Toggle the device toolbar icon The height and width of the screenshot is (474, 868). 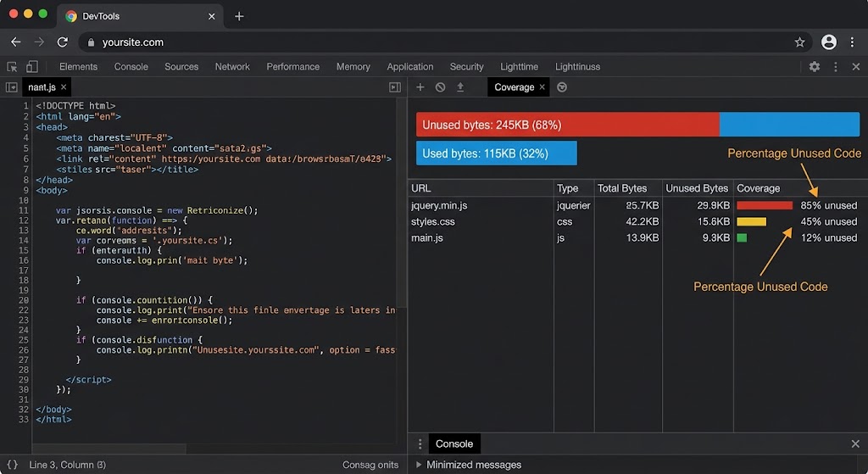[32, 66]
